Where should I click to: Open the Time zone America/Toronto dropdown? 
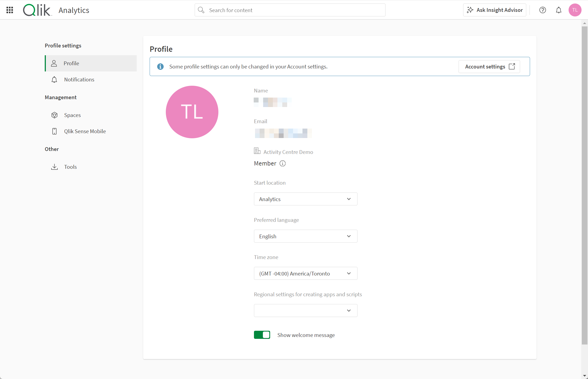pos(305,273)
